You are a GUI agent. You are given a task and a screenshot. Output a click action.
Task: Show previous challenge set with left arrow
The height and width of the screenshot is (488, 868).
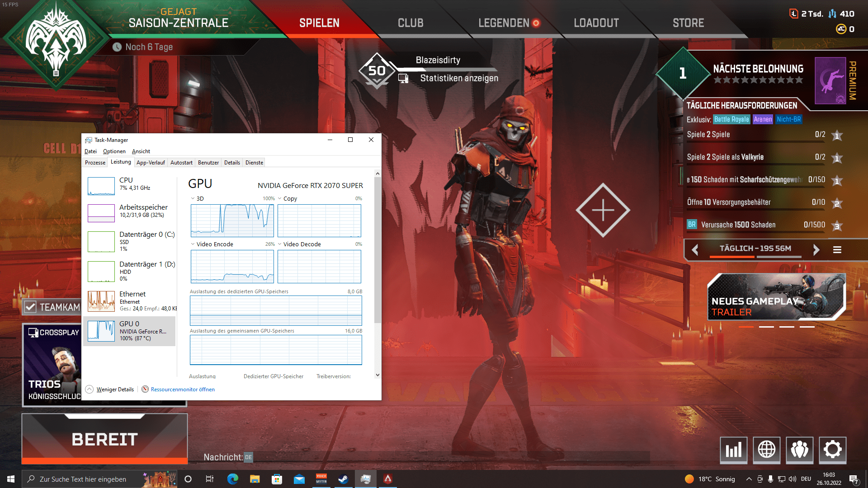coord(695,249)
